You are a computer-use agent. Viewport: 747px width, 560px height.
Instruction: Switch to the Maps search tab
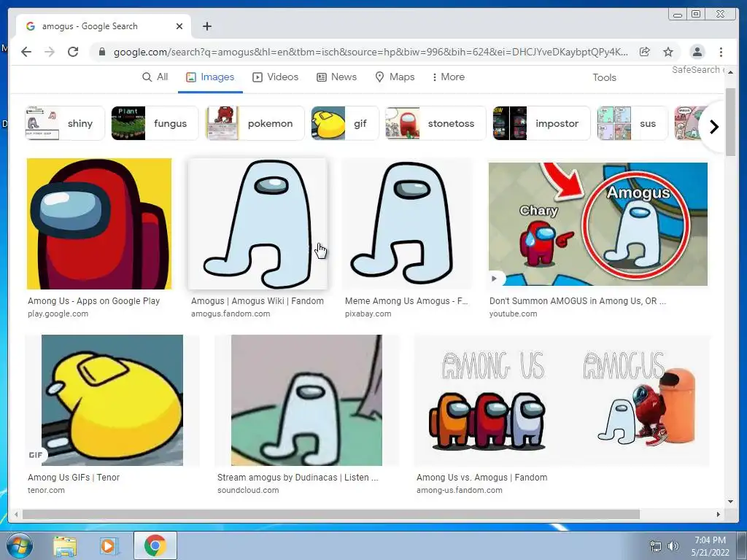[395, 77]
